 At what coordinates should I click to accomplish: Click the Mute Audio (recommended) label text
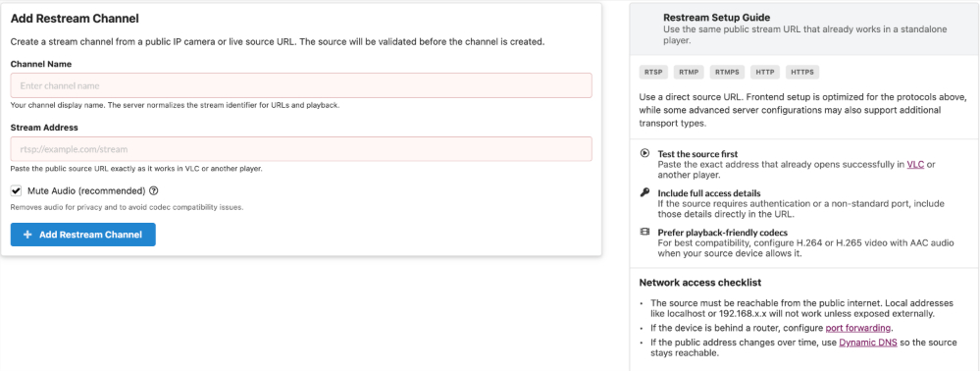tap(86, 190)
